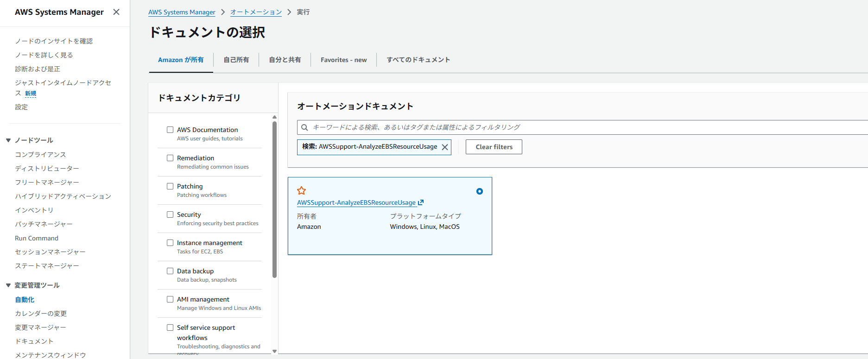Switch to the Favorites - new tab
The height and width of the screenshot is (359, 868).
point(343,60)
